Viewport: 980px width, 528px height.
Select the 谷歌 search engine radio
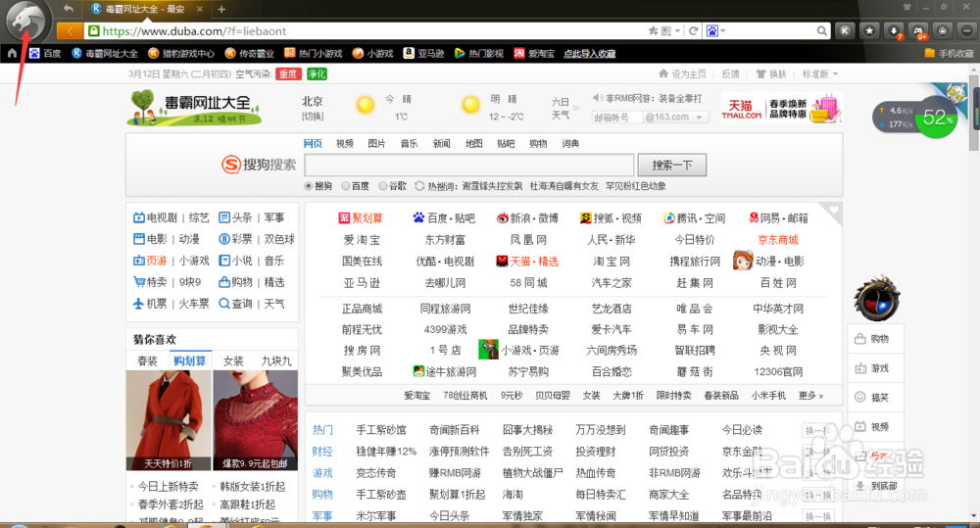click(x=383, y=185)
